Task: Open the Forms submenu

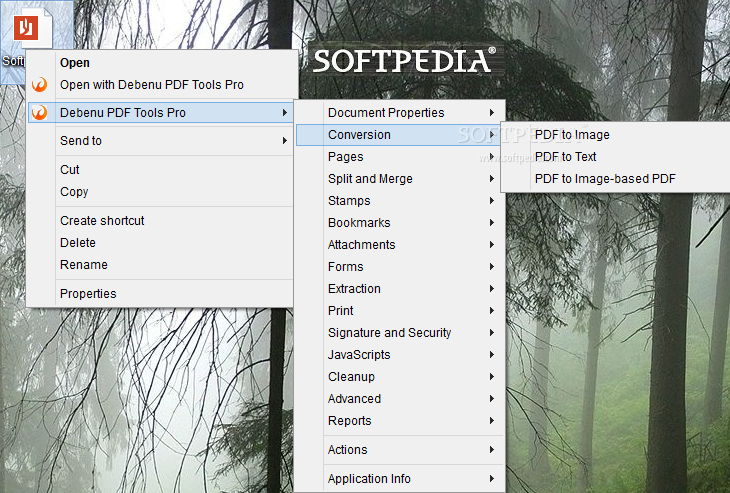Action: point(400,267)
